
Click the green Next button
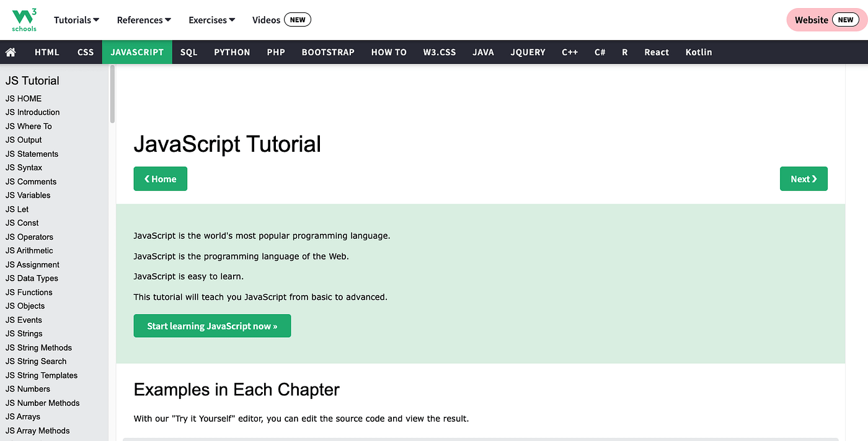804,179
